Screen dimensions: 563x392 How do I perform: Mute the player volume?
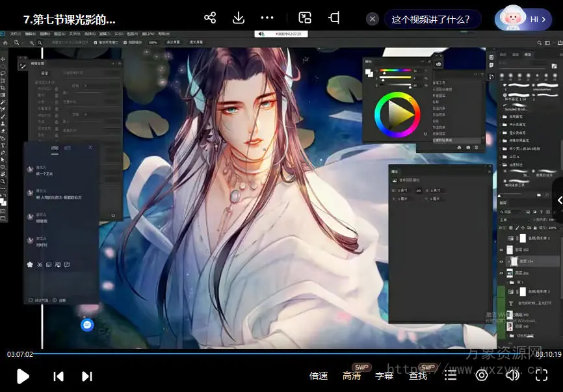[513, 375]
